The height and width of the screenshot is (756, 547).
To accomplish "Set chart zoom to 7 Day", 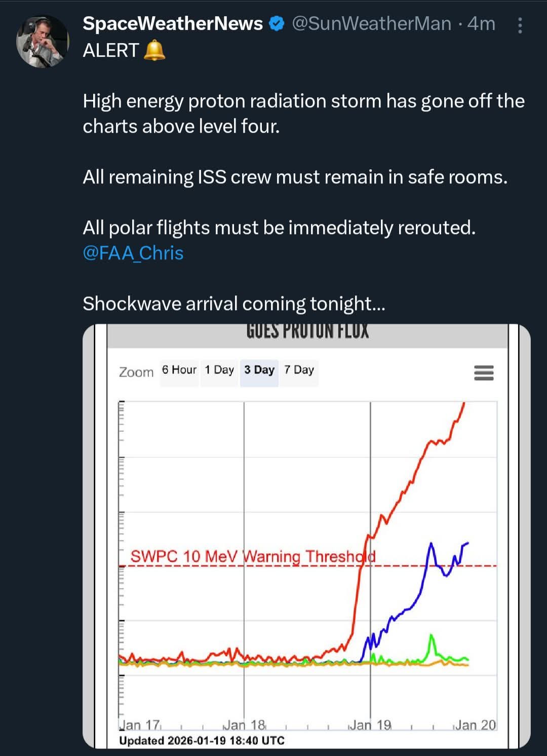I will (299, 370).
